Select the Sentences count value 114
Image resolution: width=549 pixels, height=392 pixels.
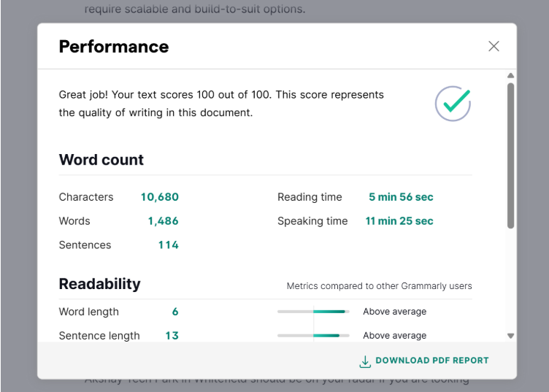click(x=168, y=245)
